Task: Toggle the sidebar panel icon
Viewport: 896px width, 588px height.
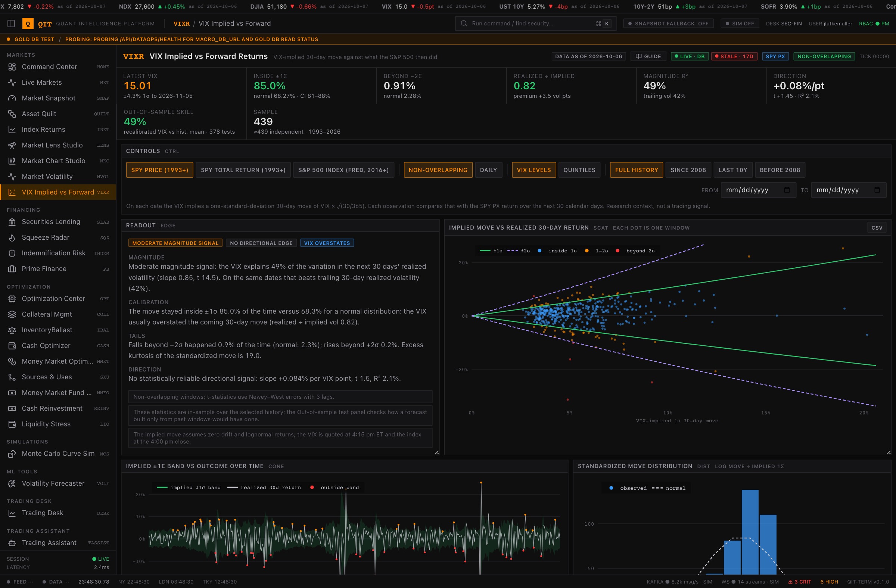Action: pos(11,24)
